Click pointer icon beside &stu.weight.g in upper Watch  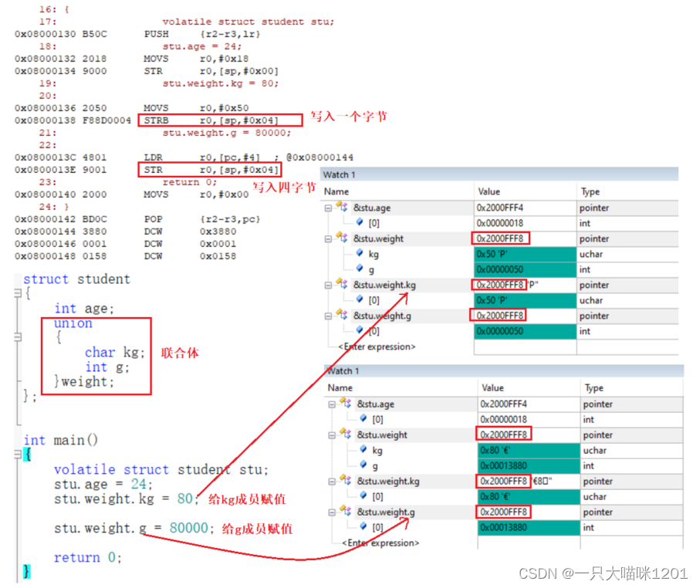click(x=342, y=315)
